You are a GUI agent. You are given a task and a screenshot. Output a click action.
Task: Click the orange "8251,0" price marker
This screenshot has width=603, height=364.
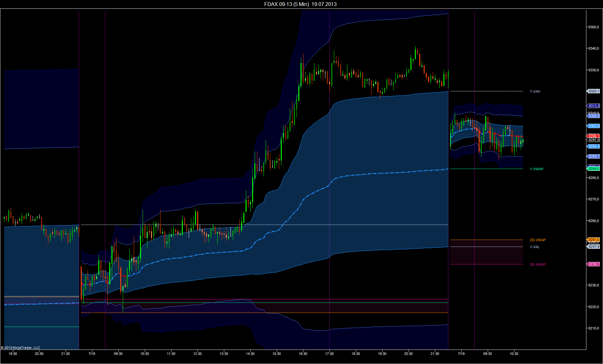click(594, 240)
